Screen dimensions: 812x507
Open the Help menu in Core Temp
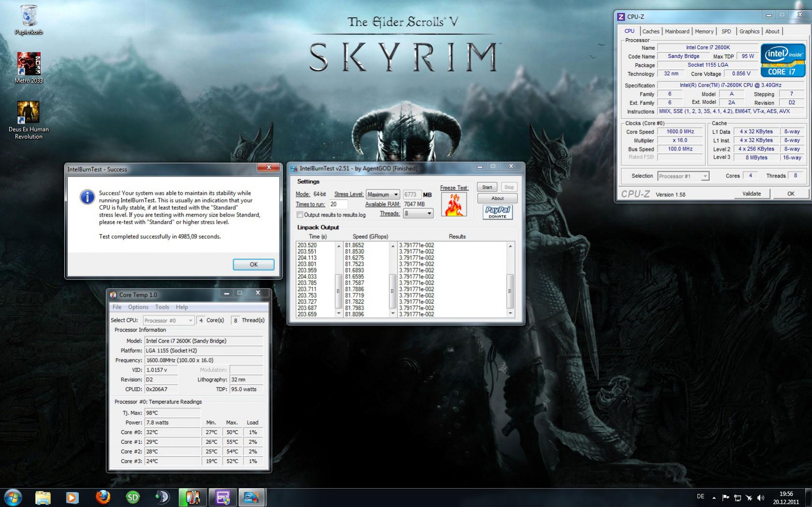182,307
